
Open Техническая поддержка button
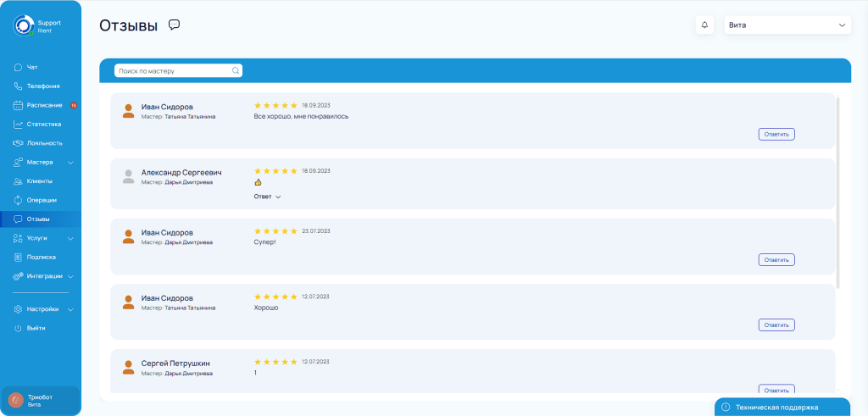click(782, 407)
